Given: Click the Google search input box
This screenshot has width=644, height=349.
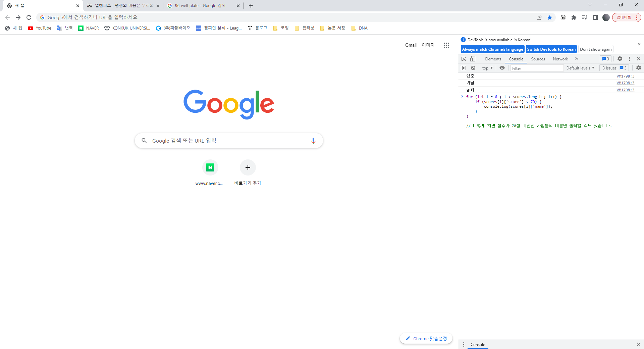Looking at the screenshot, I should 229,141.
